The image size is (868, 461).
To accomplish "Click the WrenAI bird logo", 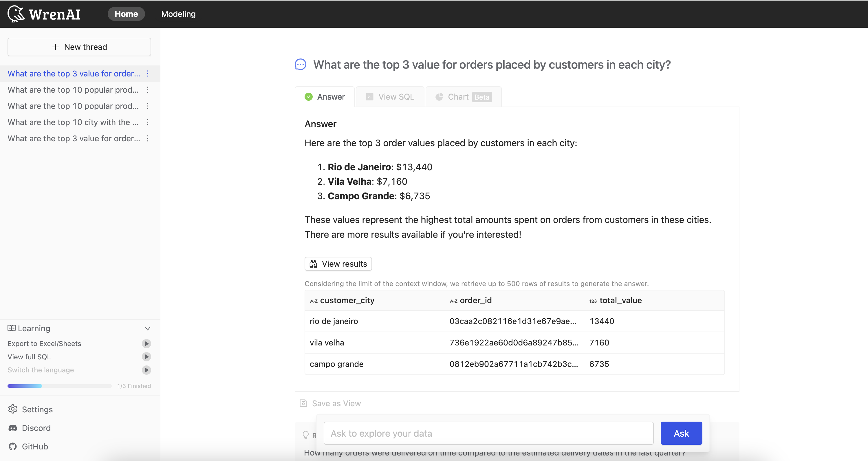I will click(16, 14).
